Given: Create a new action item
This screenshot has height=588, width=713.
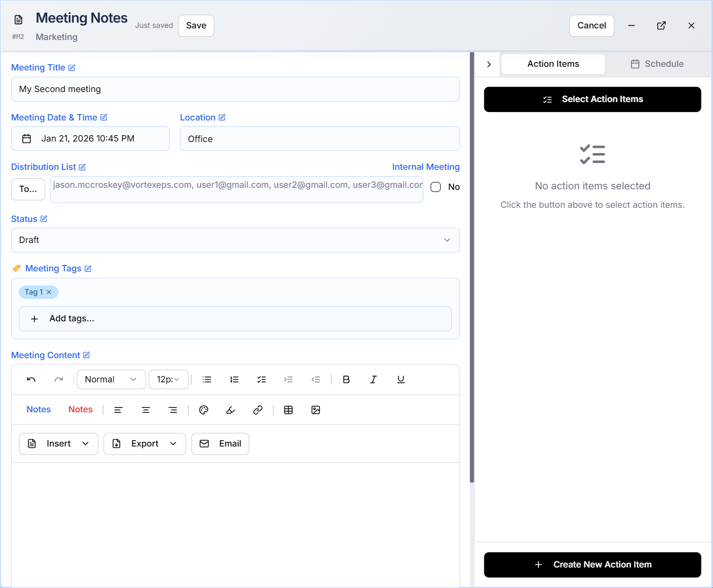Looking at the screenshot, I should (593, 565).
